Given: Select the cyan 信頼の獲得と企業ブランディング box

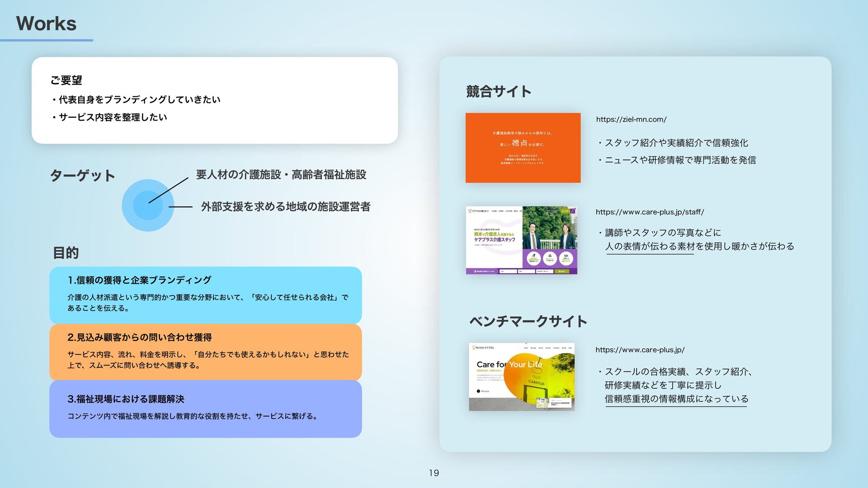Looking at the screenshot, I should (205, 295).
